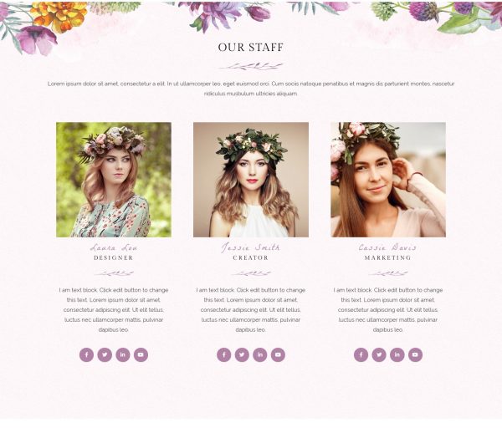Visit Jessie Smith's LinkedIn icon
Screen dimensions: 502x448
click(x=260, y=354)
